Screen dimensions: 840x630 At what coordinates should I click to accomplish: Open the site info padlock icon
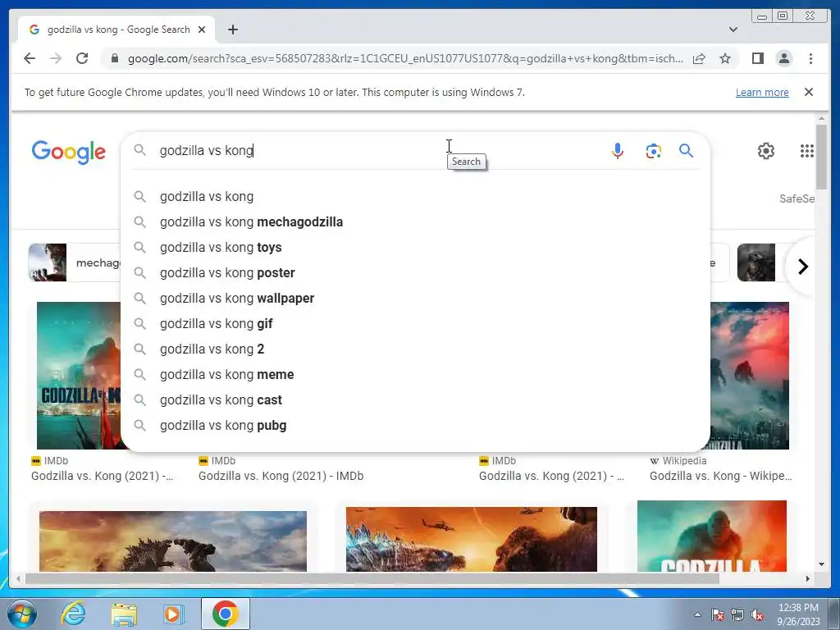pyautogui.click(x=114, y=58)
